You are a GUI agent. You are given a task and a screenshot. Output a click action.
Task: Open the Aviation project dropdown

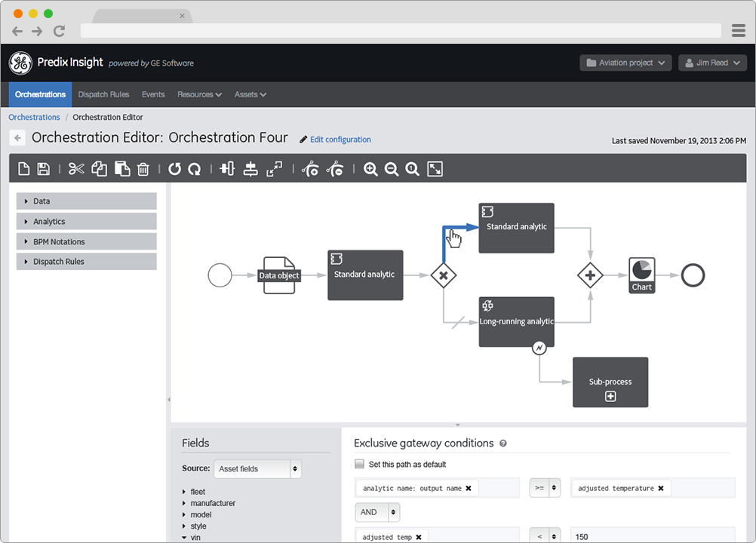(625, 63)
